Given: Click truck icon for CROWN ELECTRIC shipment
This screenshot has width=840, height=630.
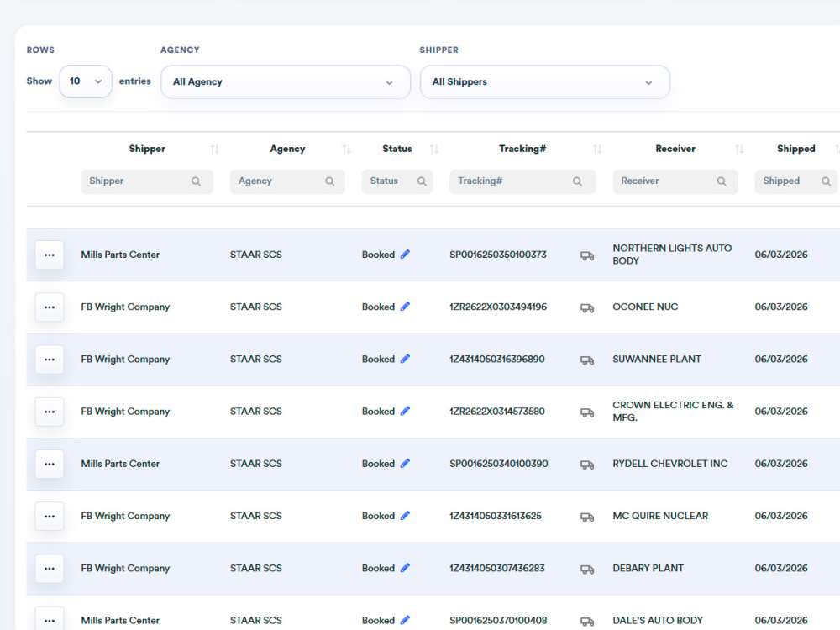Looking at the screenshot, I should pos(587,413).
